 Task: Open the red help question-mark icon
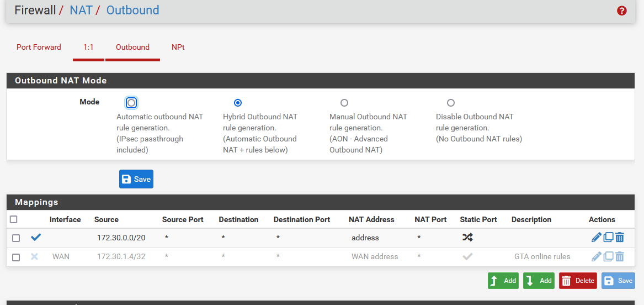click(x=621, y=11)
